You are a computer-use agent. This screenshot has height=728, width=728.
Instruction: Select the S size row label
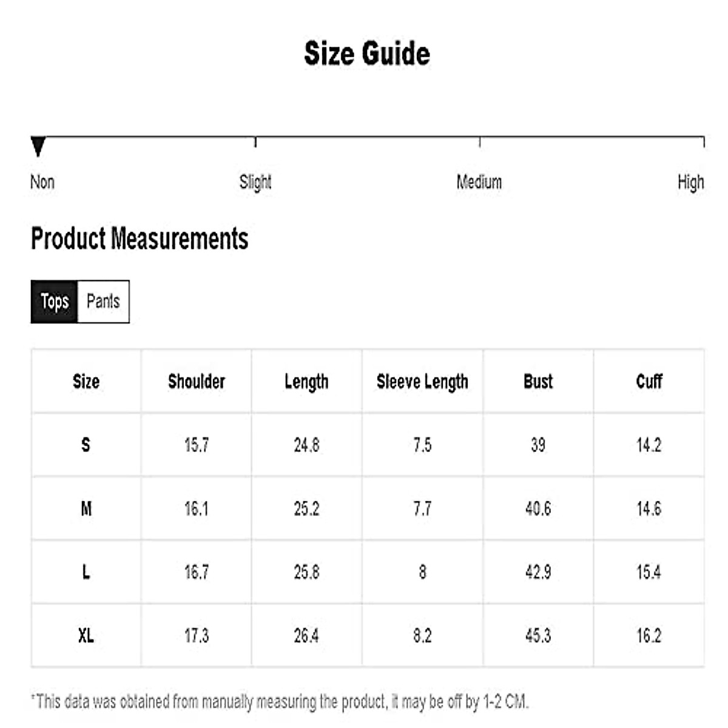click(86, 445)
